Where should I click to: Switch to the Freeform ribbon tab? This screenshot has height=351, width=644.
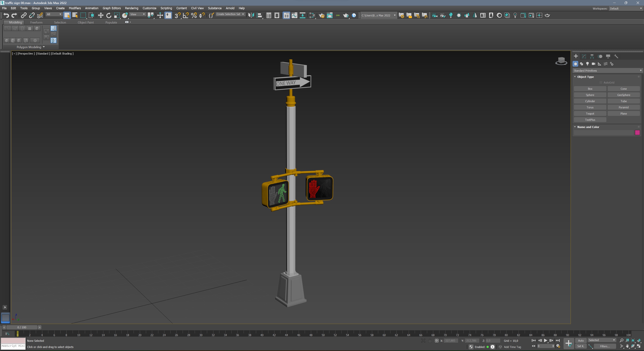click(x=36, y=22)
